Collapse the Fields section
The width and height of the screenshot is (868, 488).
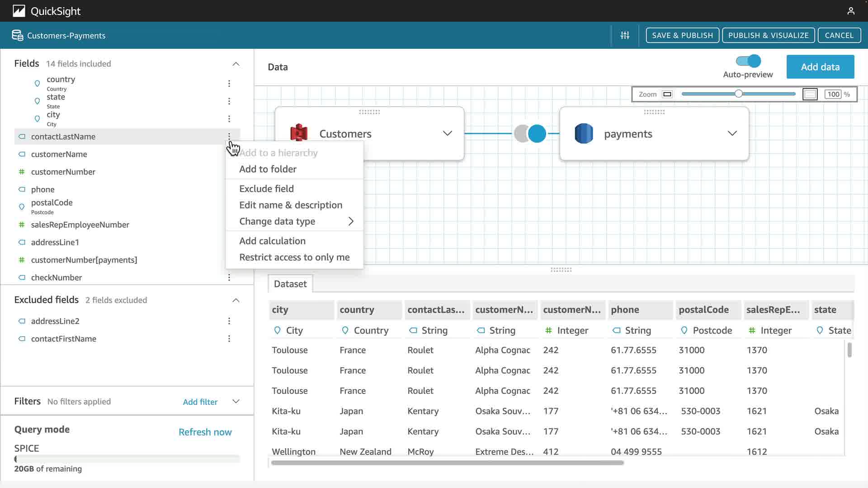pyautogui.click(x=236, y=64)
